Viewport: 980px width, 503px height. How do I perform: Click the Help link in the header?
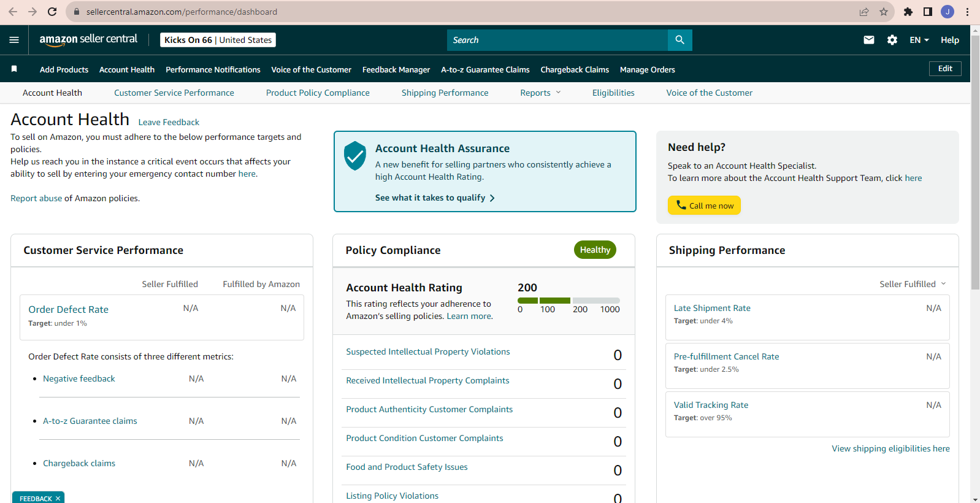tap(950, 40)
